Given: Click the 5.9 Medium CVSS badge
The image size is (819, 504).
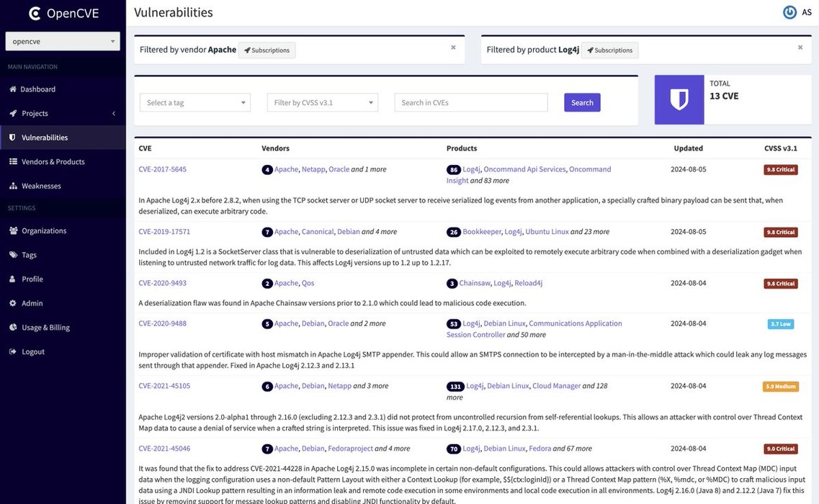Looking at the screenshot, I should point(780,387).
